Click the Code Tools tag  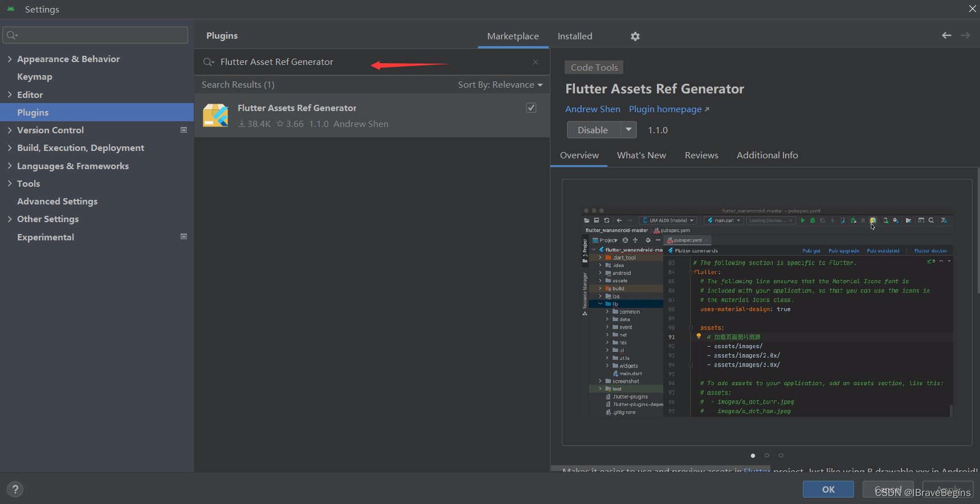594,67
